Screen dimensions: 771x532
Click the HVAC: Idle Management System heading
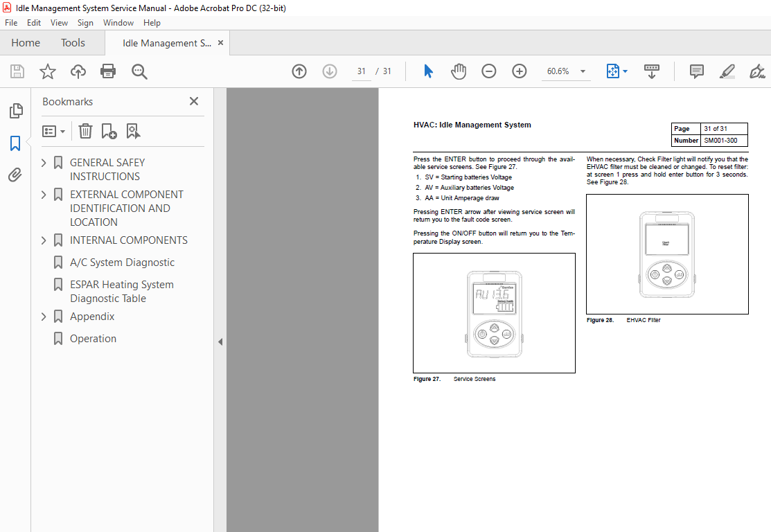pos(472,125)
